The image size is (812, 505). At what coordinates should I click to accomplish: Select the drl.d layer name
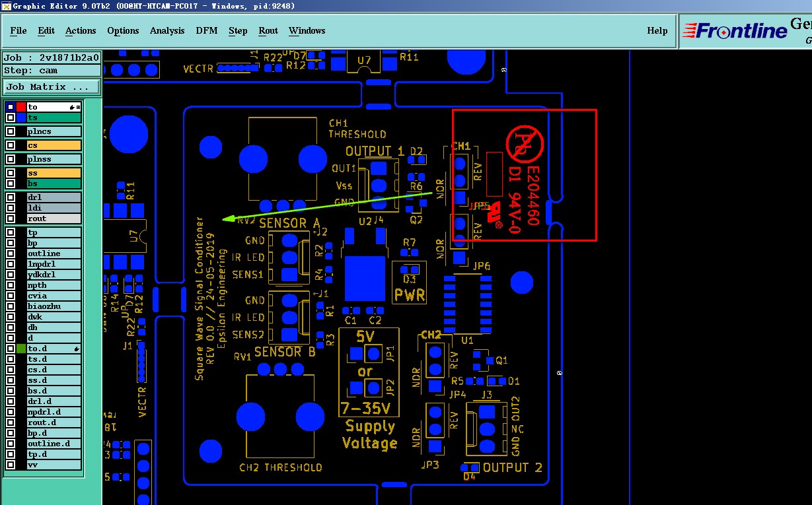[54, 401]
